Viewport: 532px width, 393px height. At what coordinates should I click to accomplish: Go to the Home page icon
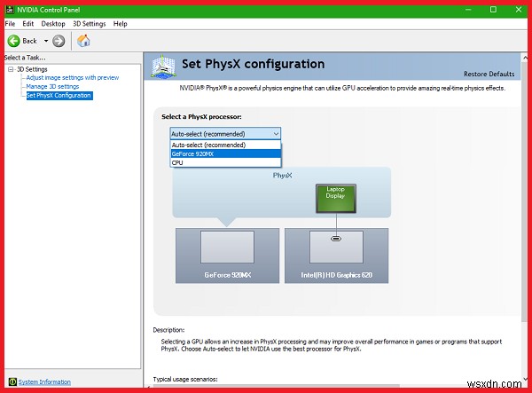coord(83,41)
